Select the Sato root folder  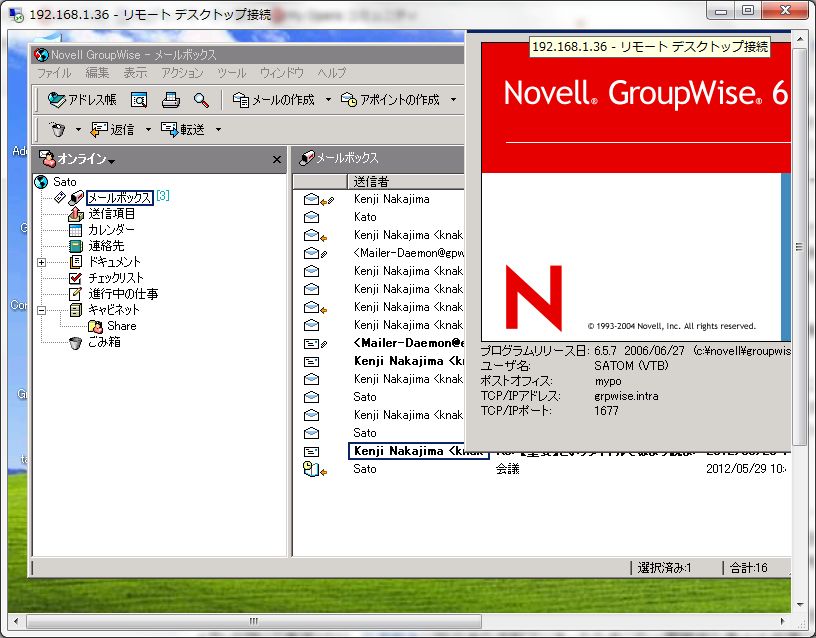click(x=65, y=182)
